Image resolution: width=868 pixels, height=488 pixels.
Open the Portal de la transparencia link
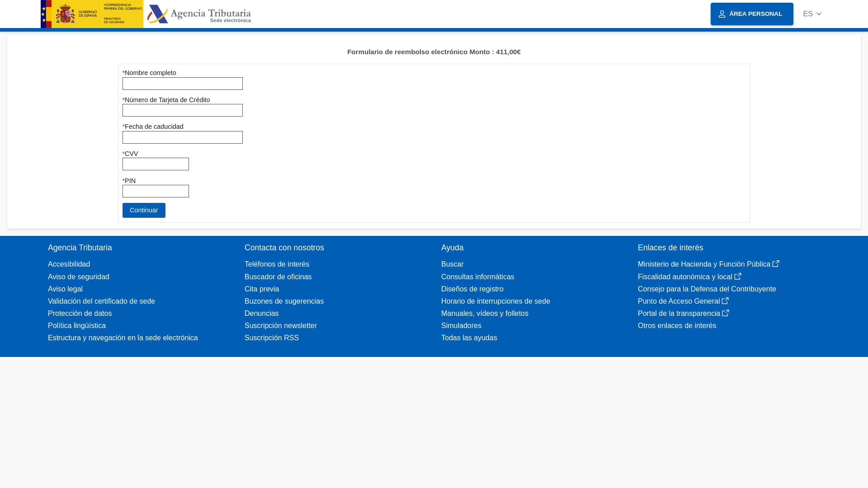click(679, 313)
